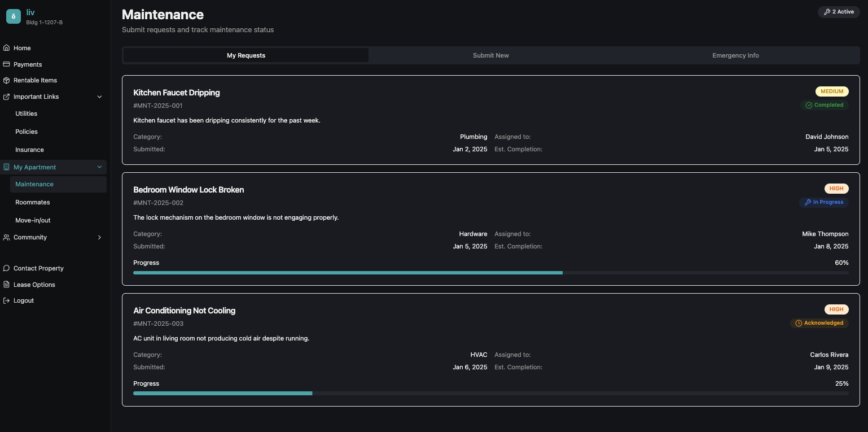Click the 2 Active status badge label
The image size is (868, 432).
[843, 12]
